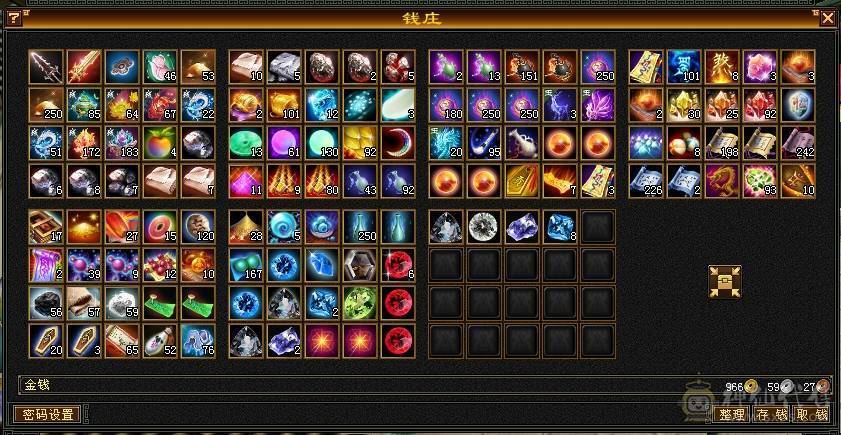Click the coffin item with count 20
This screenshot has height=435, width=841.
click(46, 341)
